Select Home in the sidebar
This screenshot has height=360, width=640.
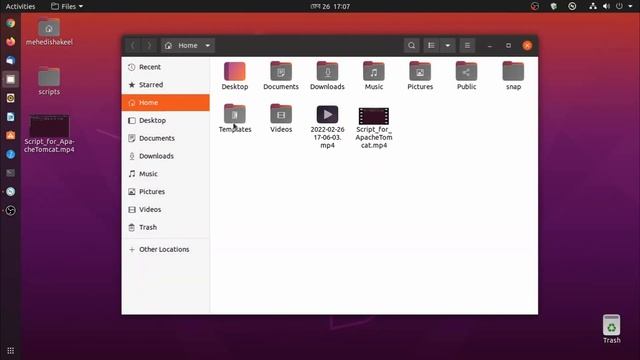click(166, 102)
